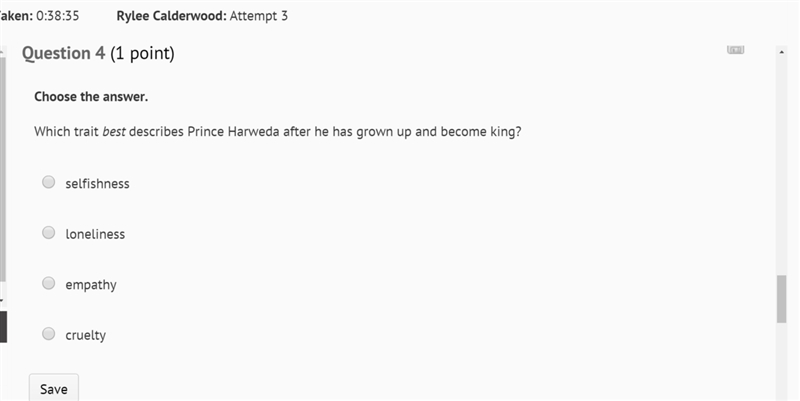Choose the loneliness answer option
Image resolution: width=800 pixels, height=401 pixels.
point(48,233)
